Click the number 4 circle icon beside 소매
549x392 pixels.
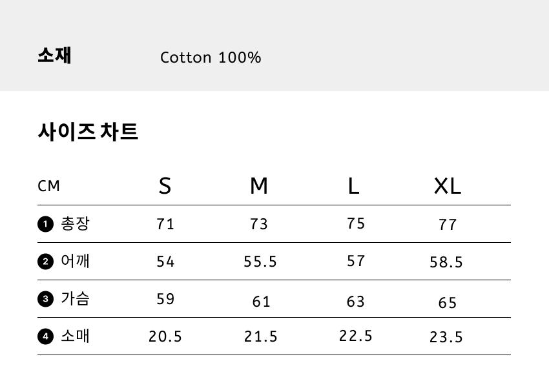tap(45, 336)
